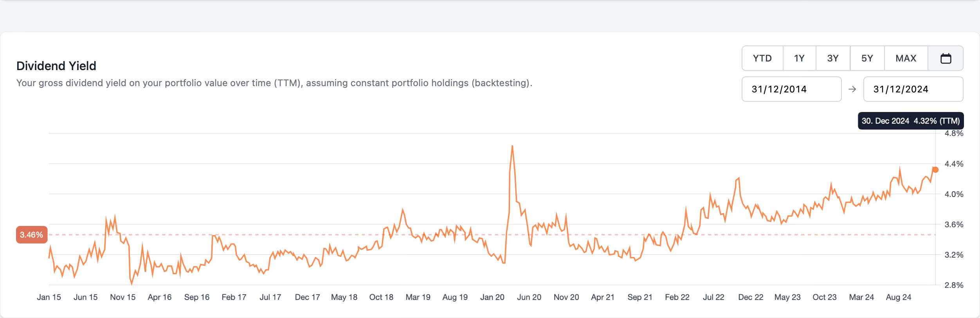Select the 1Y time range
Image resolution: width=980 pixels, height=318 pixels.
[x=799, y=58]
